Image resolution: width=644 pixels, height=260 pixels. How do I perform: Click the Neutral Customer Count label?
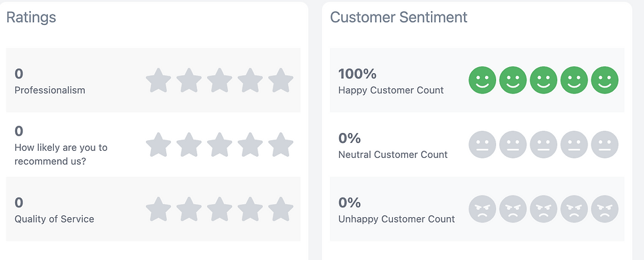tap(393, 155)
